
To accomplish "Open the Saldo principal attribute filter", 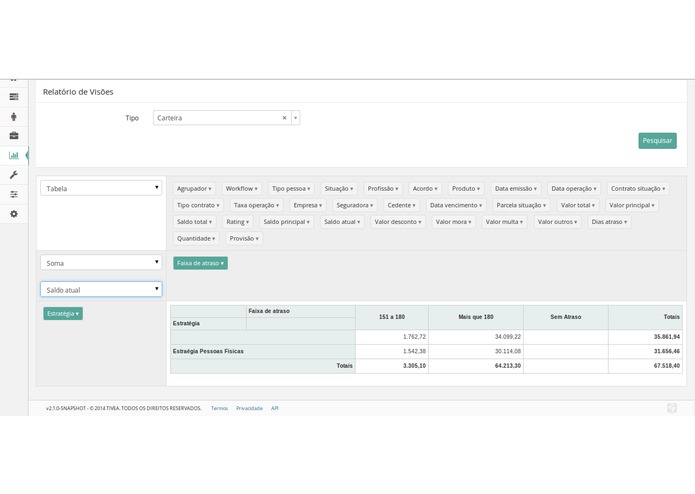I will click(286, 222).
